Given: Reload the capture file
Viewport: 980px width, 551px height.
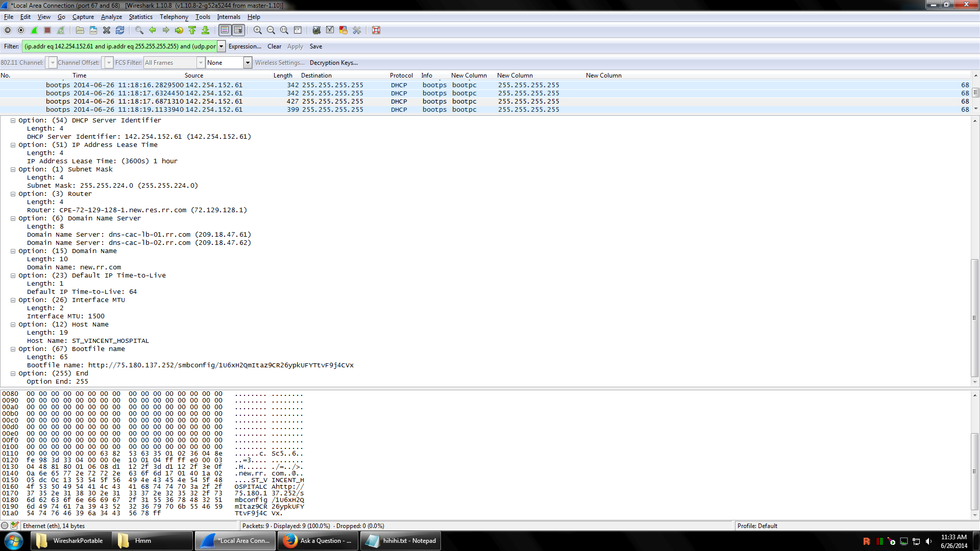Looking at the screenshot, I should coord(120,30).
